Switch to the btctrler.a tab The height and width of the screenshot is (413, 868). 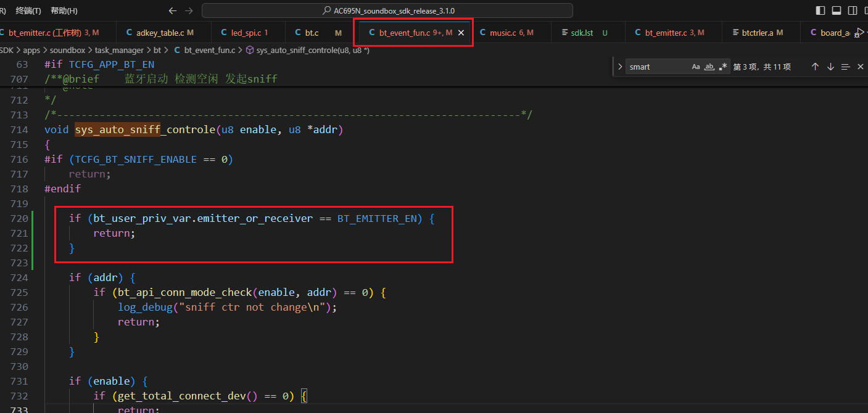pyautogui.click(x=761, y=33)
